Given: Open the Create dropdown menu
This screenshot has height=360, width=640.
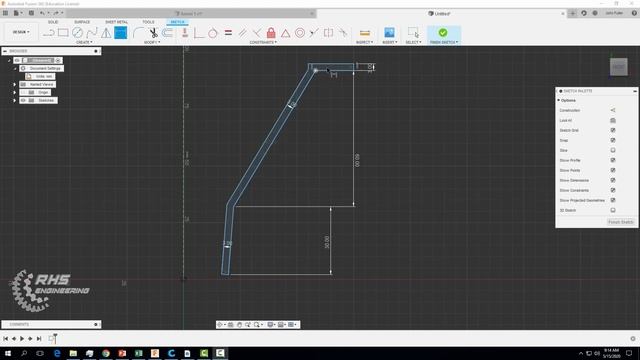Looking at the screenshot, I should pyautogui.click(x=84, y=42).
